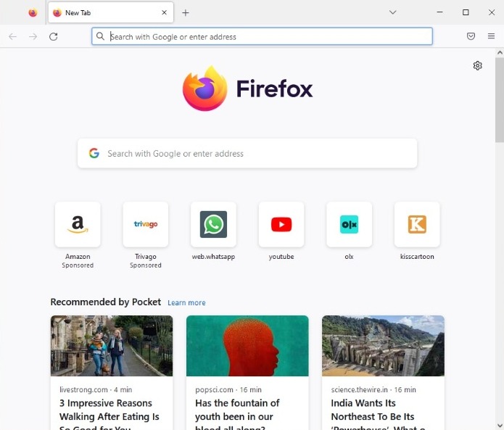
Task: Reload the current page
Action: pyautogui.click(x=54, y=36)
